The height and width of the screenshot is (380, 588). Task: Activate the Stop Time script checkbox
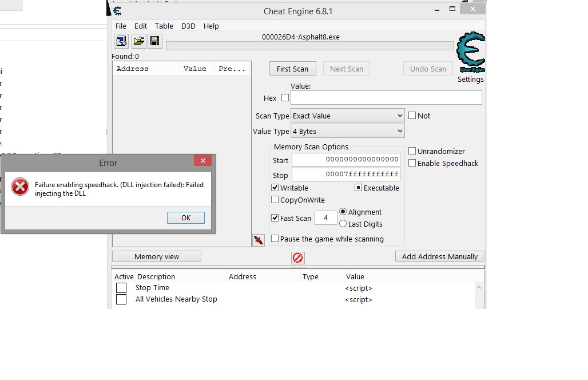121,288
